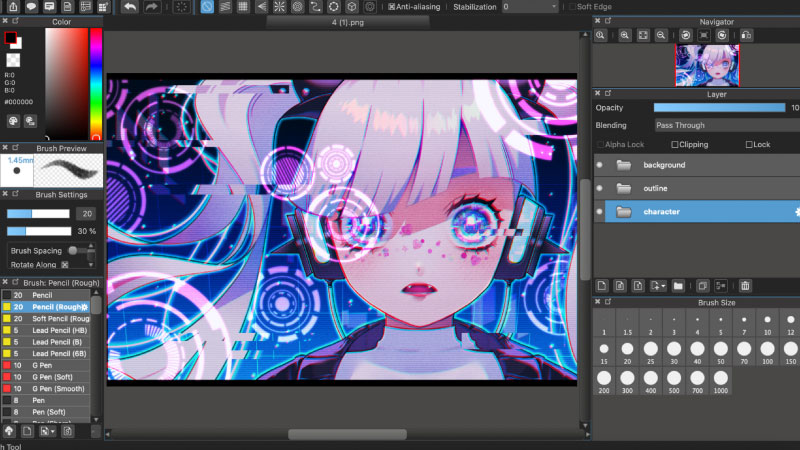Add a new layer folder
The height and width of the screenshot is (450, 800).
click(678, 286)
